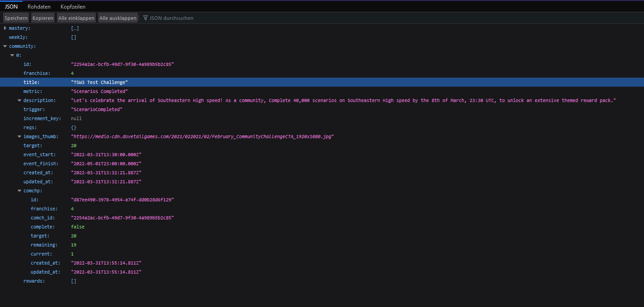This screenshot has width=644, height=307.
Task: Click the filter funnel icon
Action: pos(146,18)
